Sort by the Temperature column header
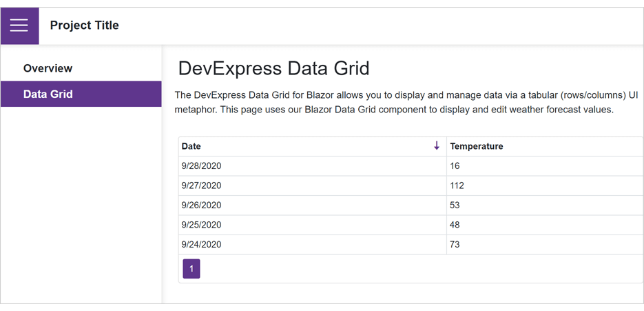The height and width of the screenshot is (311, 644). (x=476, y=146)
